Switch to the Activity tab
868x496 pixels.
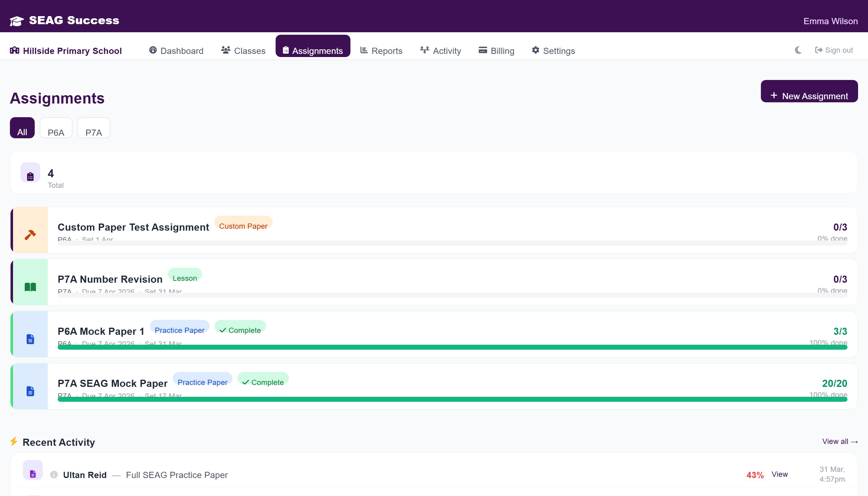(x=441, y=51)
